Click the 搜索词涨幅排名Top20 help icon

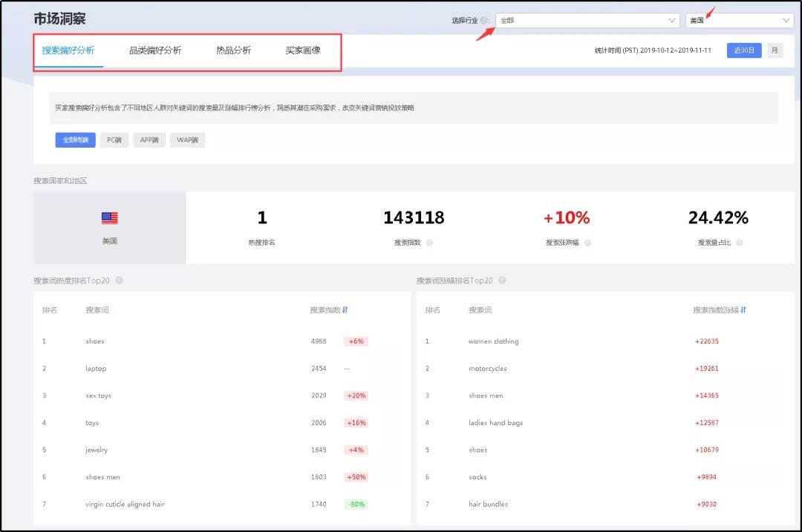pyautogui.click(x=501, y=280)
